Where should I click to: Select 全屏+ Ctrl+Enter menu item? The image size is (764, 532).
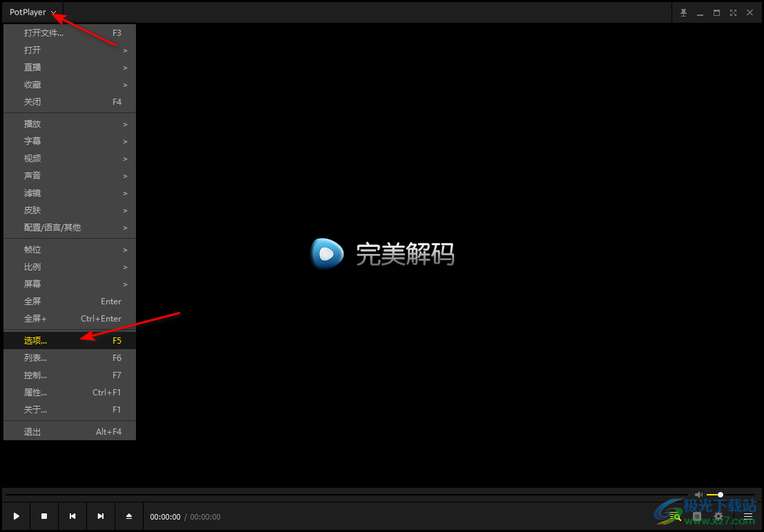(70, 319)
